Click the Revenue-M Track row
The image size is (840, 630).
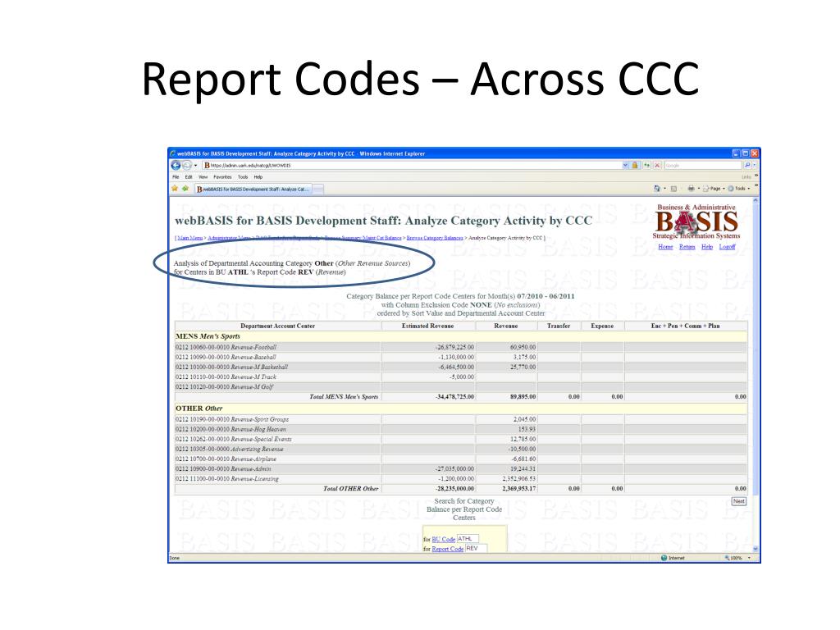tap(460, 377)
